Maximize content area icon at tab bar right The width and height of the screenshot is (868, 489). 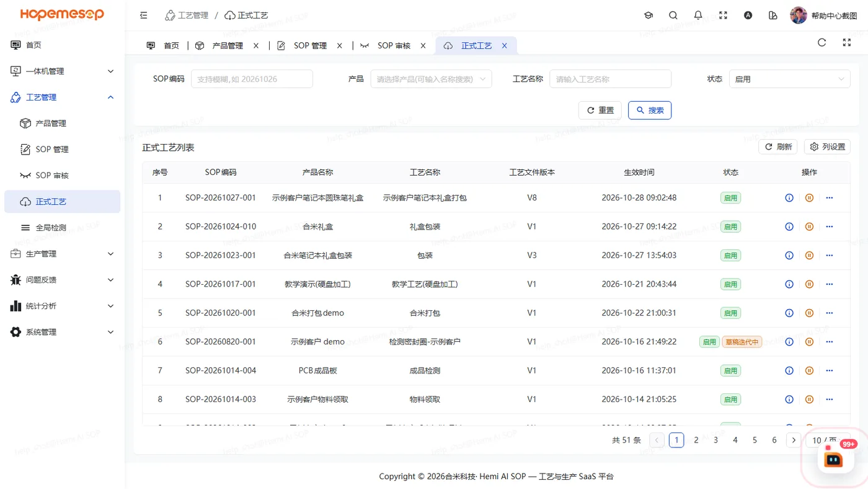coord(847,42)
